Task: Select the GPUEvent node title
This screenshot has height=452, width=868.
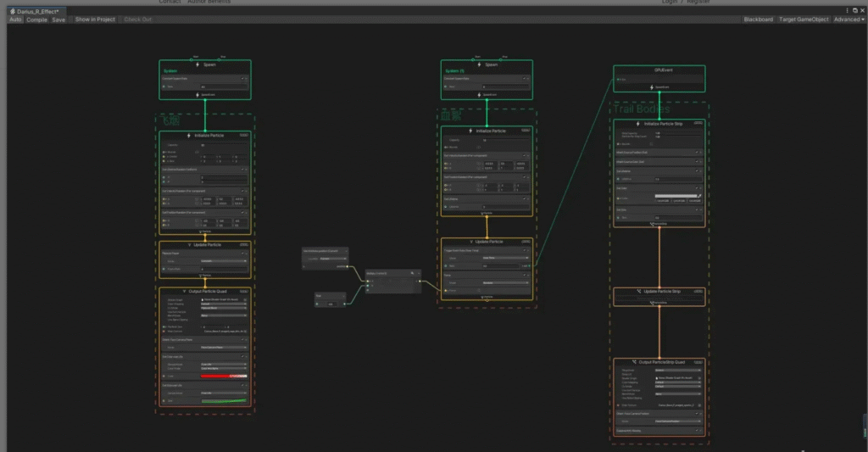Action: pyautogui.click(x=663, y=70)
